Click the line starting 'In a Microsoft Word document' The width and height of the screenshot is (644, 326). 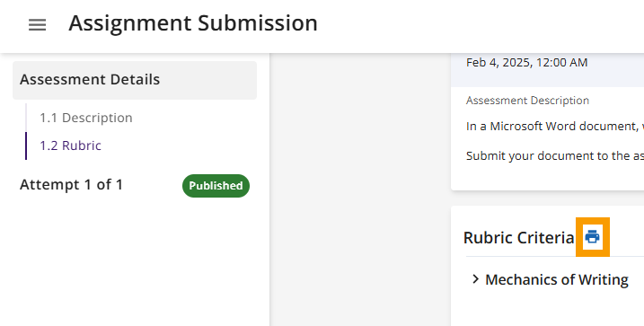554,126
